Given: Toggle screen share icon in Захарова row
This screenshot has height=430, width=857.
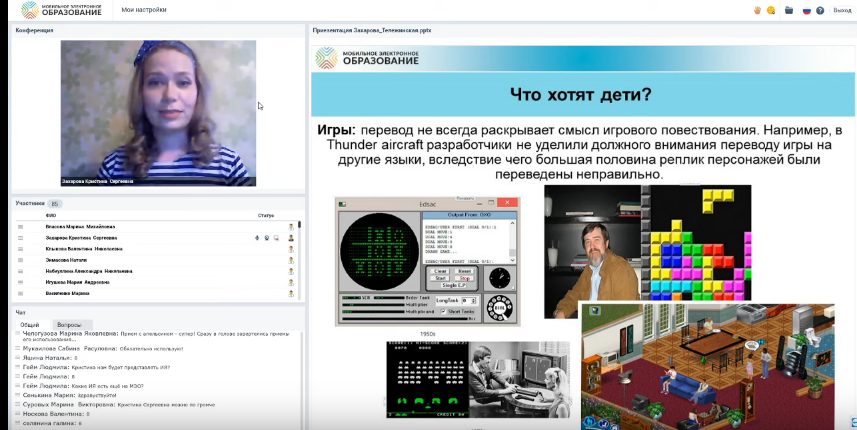Looking at the screenshot, I should coord(277,238).
